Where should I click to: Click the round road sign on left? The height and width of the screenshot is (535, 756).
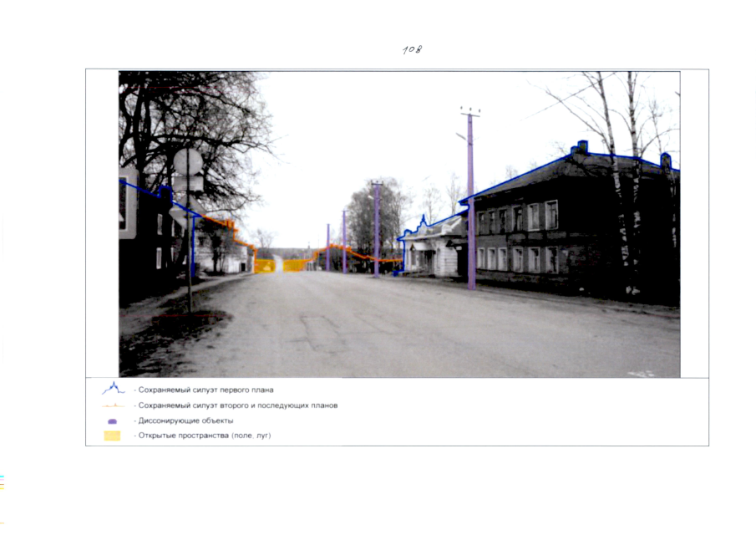[188, 161]
